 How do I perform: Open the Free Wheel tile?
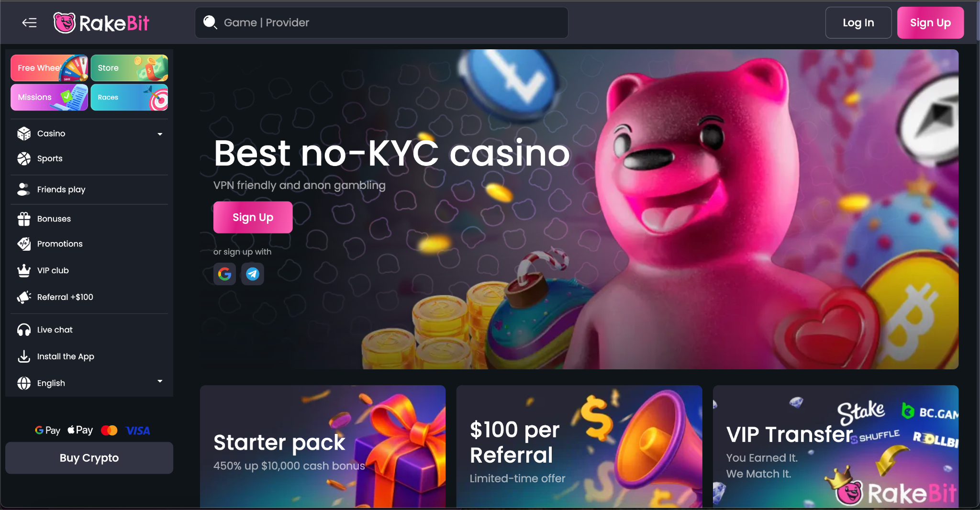tap(49, 68)
